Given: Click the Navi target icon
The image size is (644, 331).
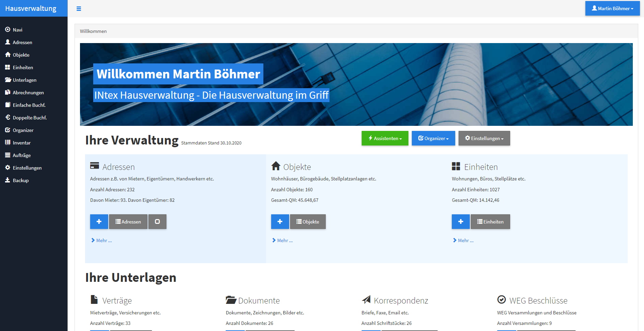Looking at the screenshot, I should coord(8,30).
